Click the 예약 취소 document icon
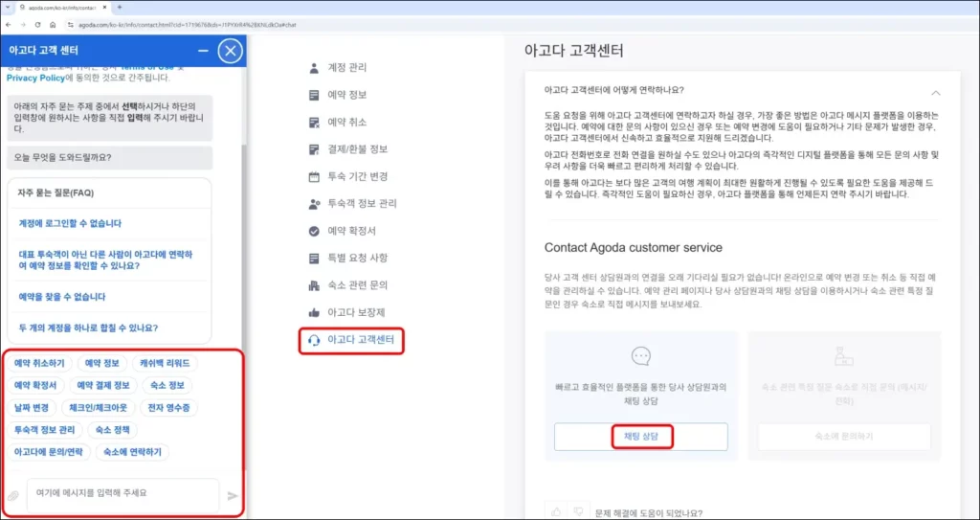The width and height of the screenshot is (980, 520). [x=314, y=122]
